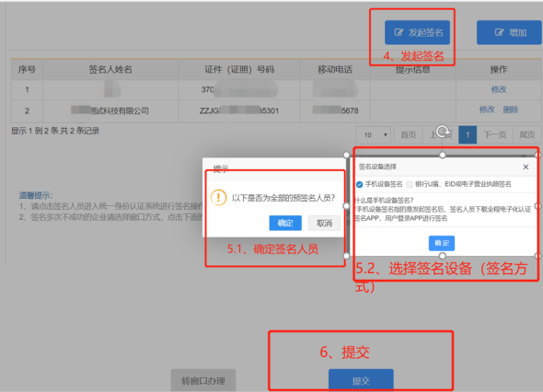Click the warning exclamation icon in 提示 dialog
Image resolution: width=543 pixels, height=392 pixels.
218,198
